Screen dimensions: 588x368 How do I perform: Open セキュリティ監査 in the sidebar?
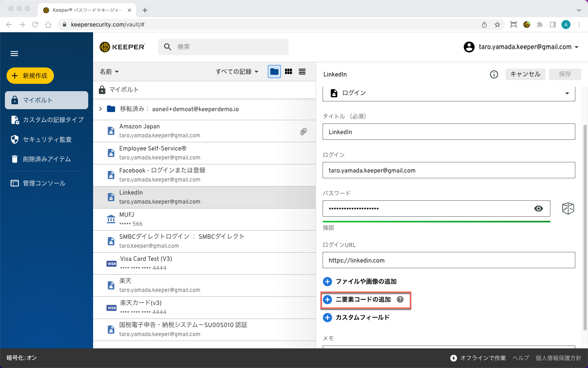point(47,139)
